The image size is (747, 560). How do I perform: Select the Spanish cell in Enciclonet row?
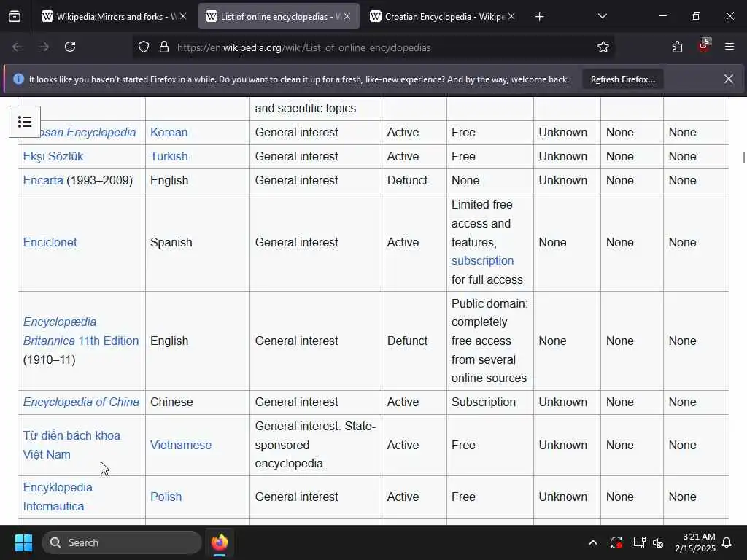(197, 242)
